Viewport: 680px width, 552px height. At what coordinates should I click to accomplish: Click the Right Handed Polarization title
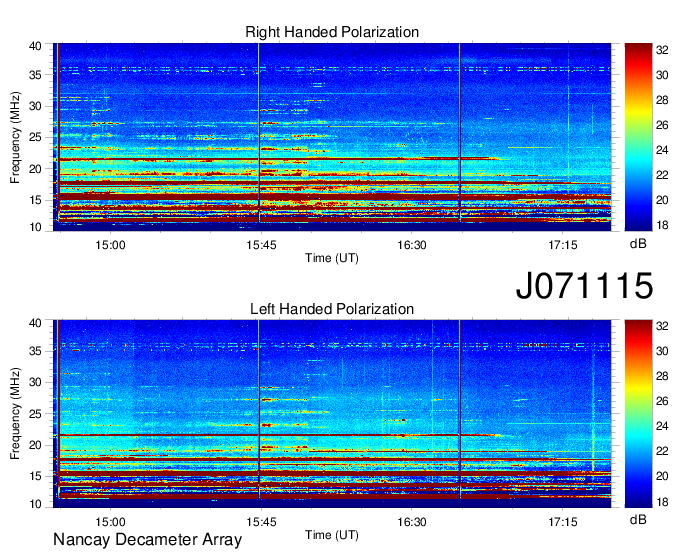(x=332, y=32)
